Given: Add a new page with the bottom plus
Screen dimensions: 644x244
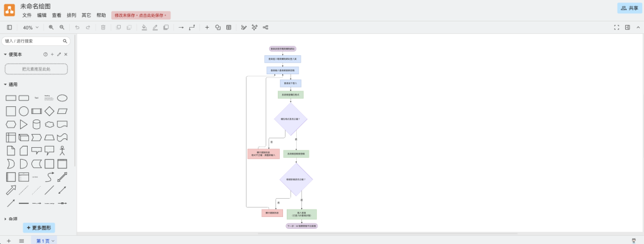Looking at the screenshot, I should point(9,241).
